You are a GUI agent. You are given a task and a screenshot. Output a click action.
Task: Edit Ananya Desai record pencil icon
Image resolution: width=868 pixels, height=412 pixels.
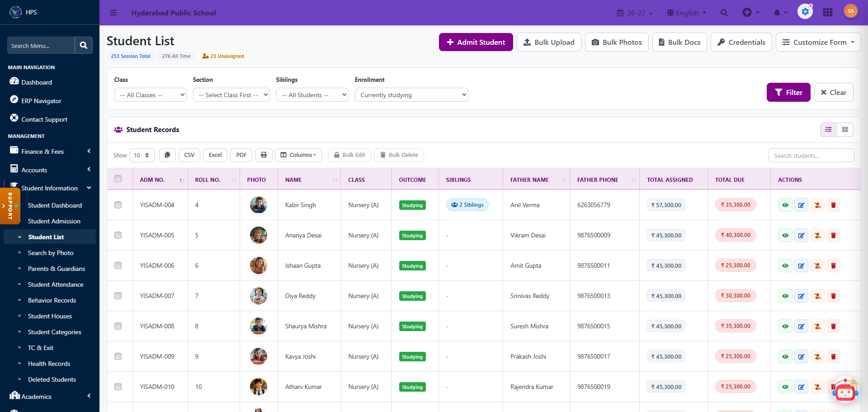coord(801,236)
